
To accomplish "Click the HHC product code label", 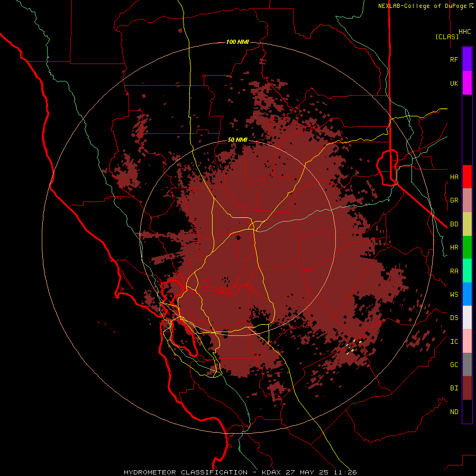I will [464, 32].
